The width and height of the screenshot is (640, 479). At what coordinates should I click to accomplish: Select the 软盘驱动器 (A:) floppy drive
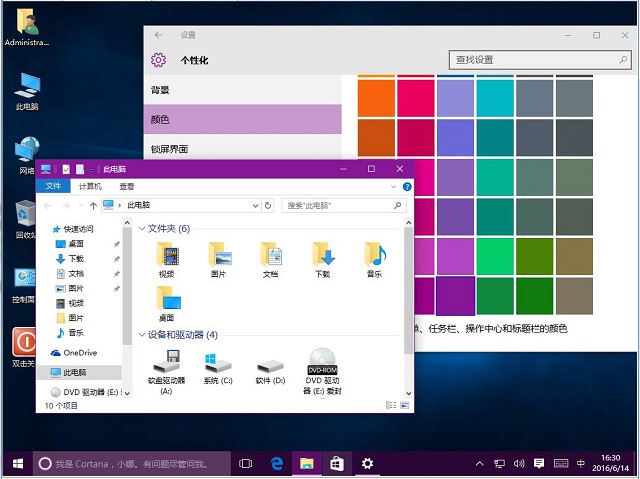pos(166,362)
